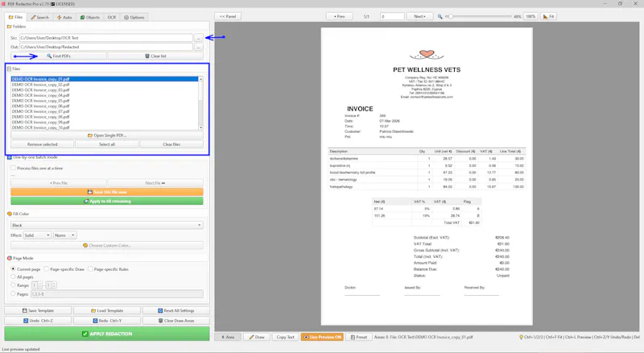Screen dimensions: 644x353
Task: Click the Src folder path field
Action: (x=106, y=38)
